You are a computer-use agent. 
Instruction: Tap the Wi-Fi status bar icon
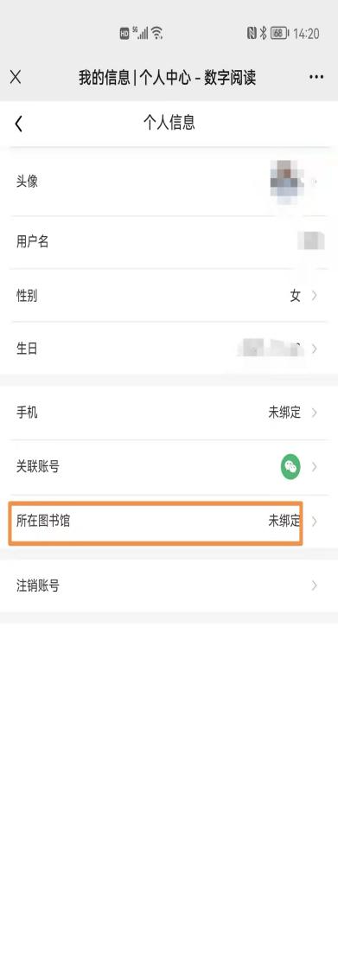(156, 33)
